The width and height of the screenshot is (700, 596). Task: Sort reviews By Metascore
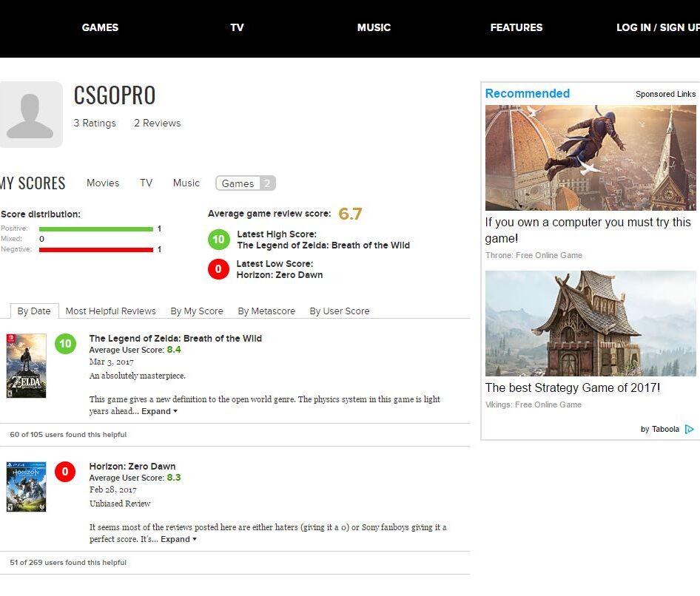pyautogui.click(x=266, y=311)
